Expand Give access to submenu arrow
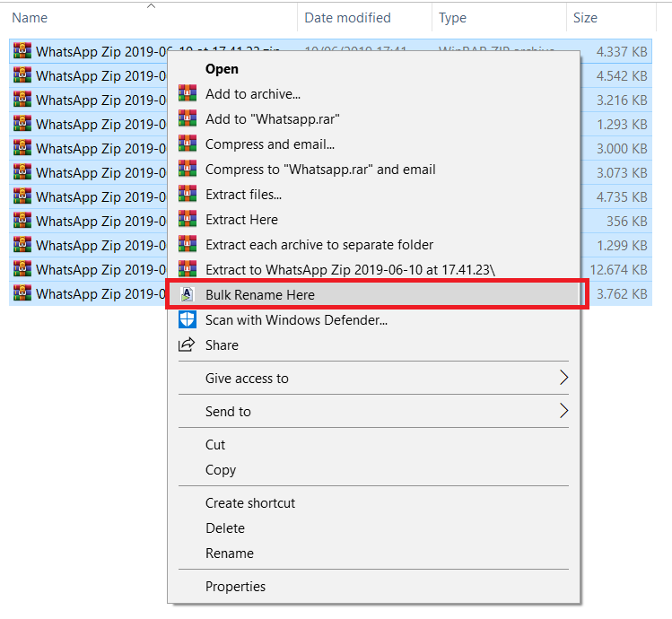 (563, 378)
